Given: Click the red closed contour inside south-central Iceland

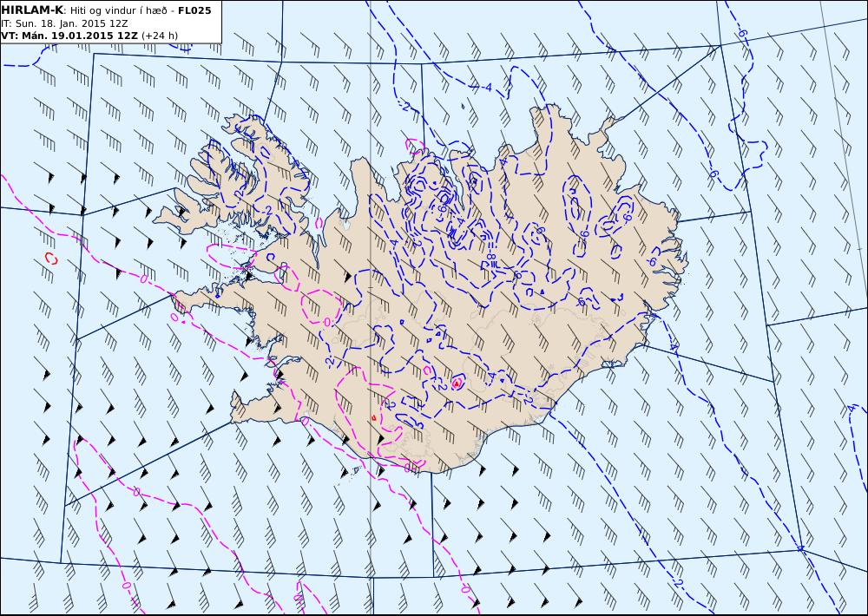Looking at the screenshot, I should pos(457,383).
